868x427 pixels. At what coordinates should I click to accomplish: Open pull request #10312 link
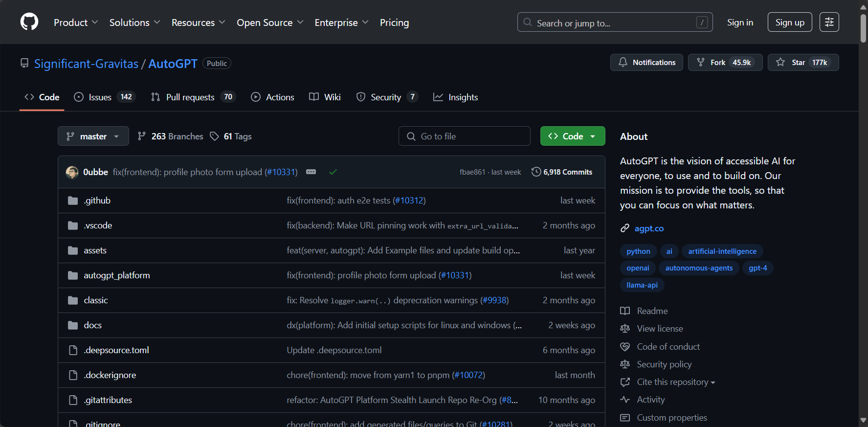[x=409, y=201]
